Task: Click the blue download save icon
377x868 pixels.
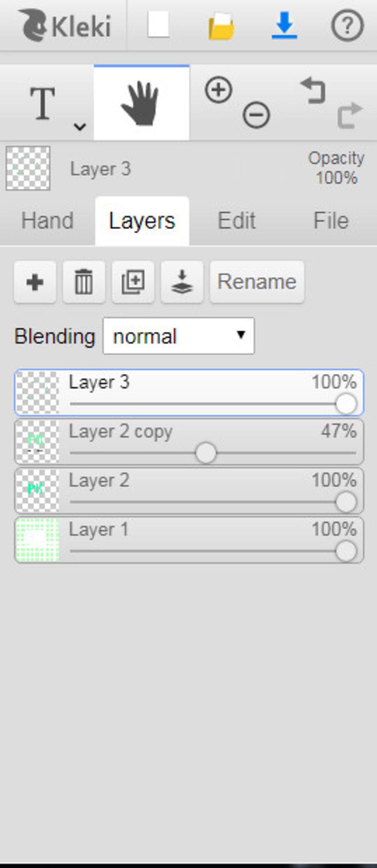Action: [x=284, y=25]
